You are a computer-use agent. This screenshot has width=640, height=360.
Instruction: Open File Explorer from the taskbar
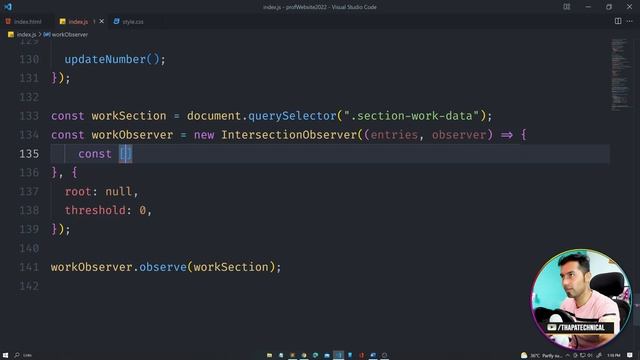269,355
